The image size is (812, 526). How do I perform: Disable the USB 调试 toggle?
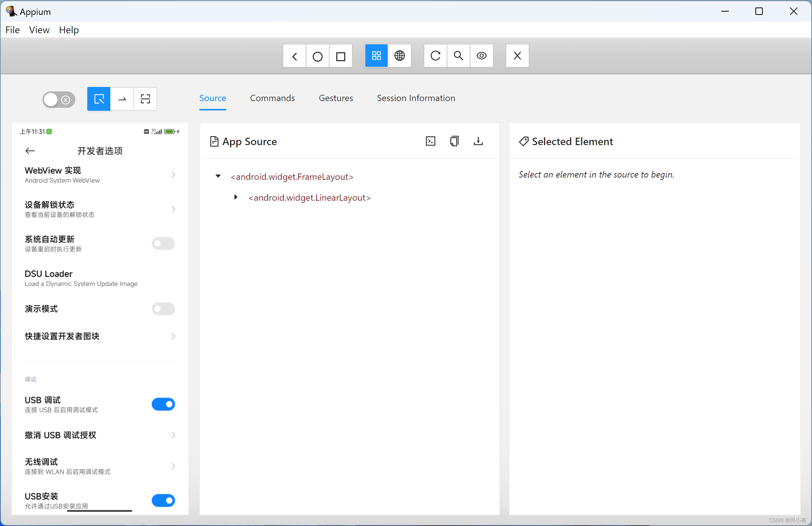click(163, 404)
